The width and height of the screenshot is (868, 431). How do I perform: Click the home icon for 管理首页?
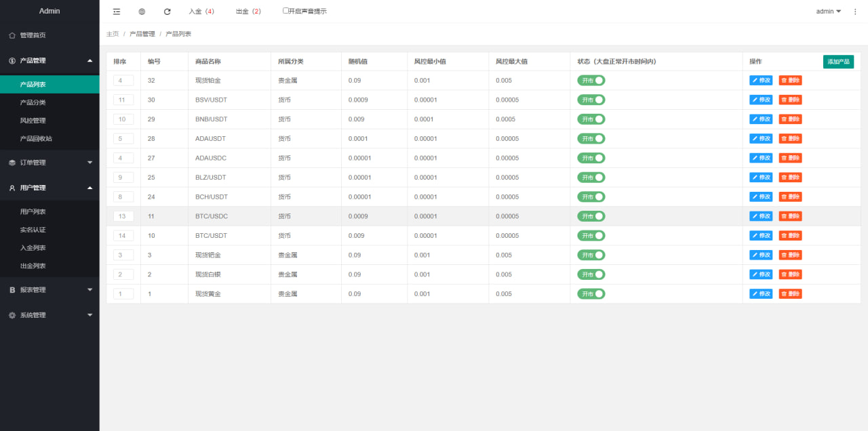(12, 35)
